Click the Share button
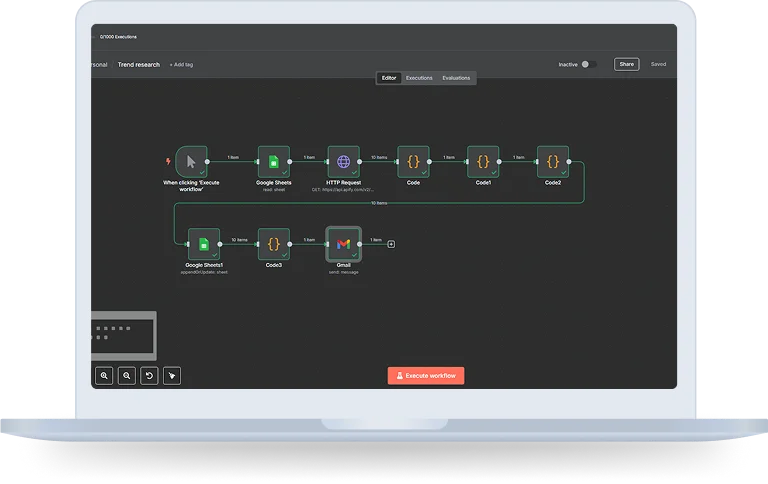Screen dimensions: 768x484 pyautogui.click(x=626, y=64)
